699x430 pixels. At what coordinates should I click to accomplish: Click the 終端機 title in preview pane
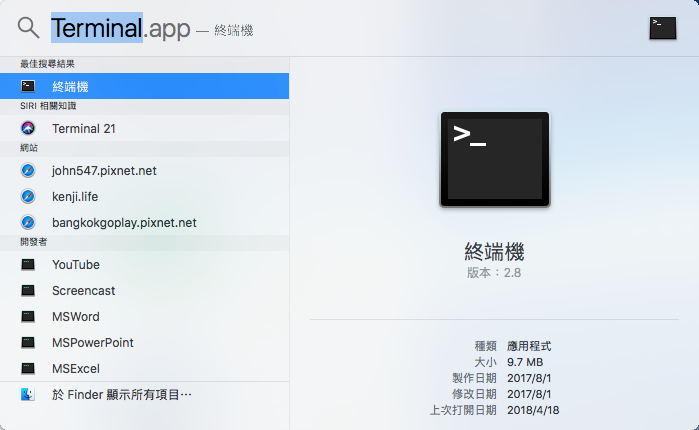click(x=494, y=252)
